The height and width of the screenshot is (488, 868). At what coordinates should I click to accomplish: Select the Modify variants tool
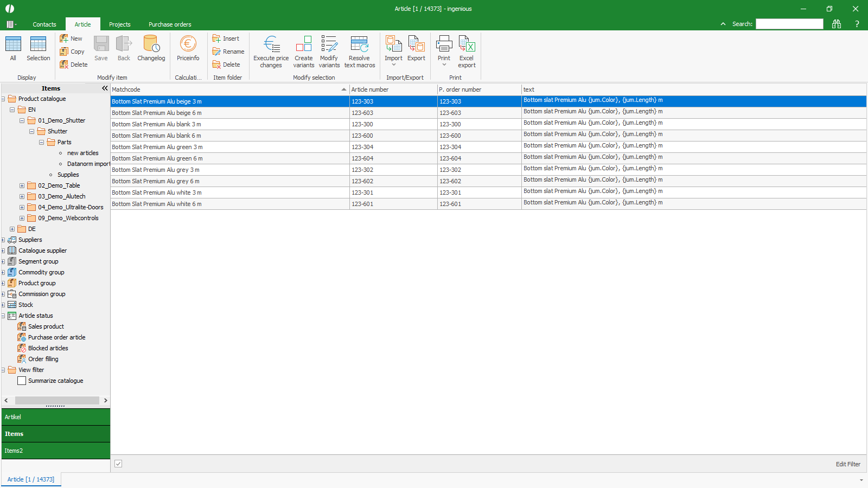(x=329, y=44)
